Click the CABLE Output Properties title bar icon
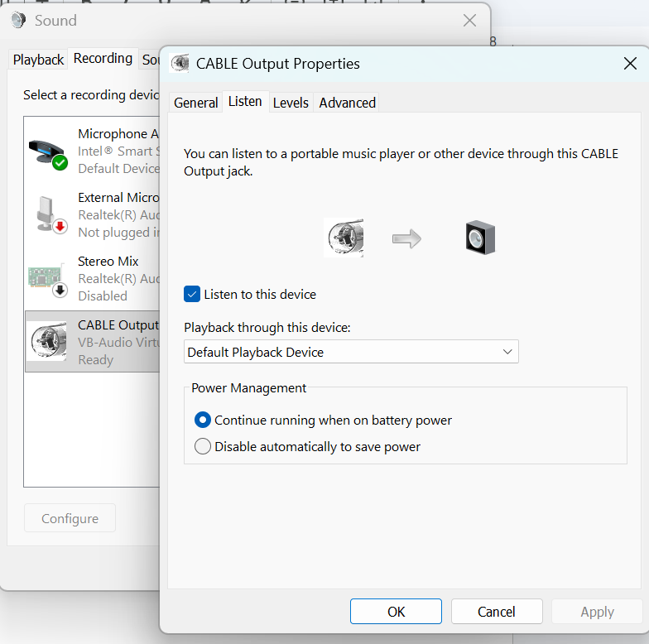This screenshot has width=649, height=644. point(180,64)
